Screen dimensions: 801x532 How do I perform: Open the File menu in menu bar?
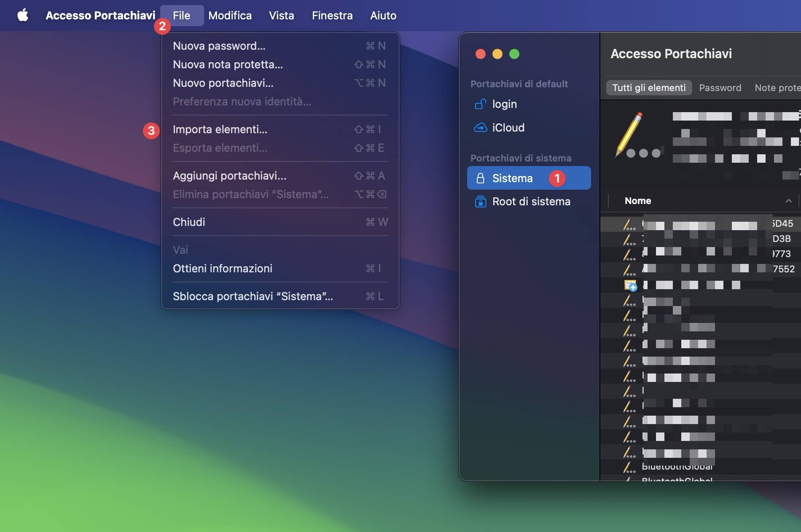click(182, 16)
